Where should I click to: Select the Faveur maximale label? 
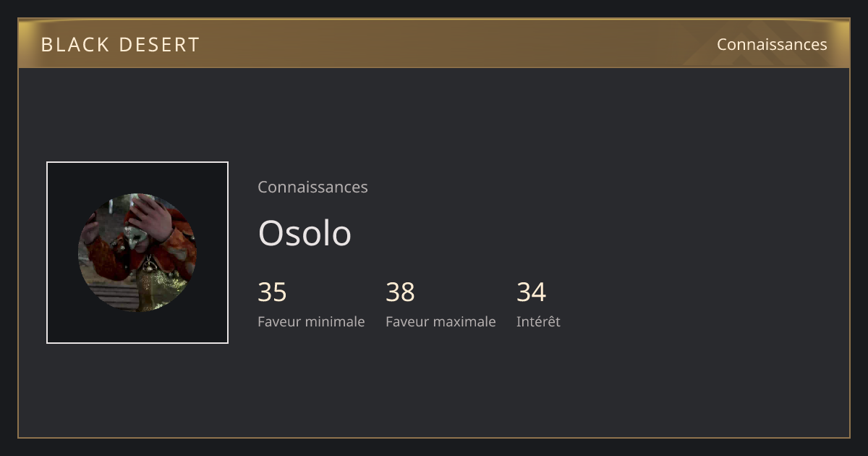[x=441, y=321]
